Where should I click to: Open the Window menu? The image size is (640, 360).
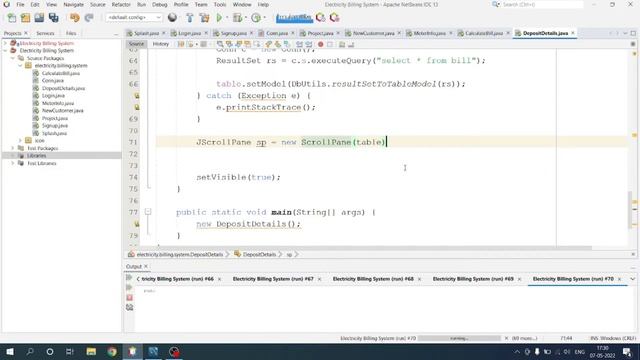[242, 4]
